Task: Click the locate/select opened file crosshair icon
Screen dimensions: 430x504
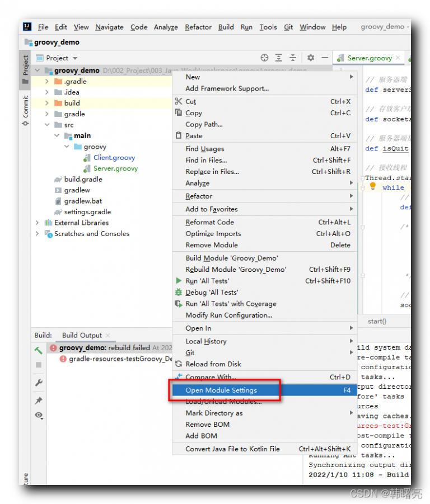Action: 264,58
